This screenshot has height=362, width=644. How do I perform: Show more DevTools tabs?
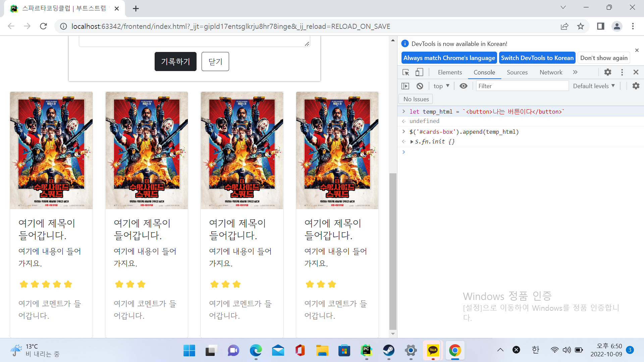tap(575, 72)
